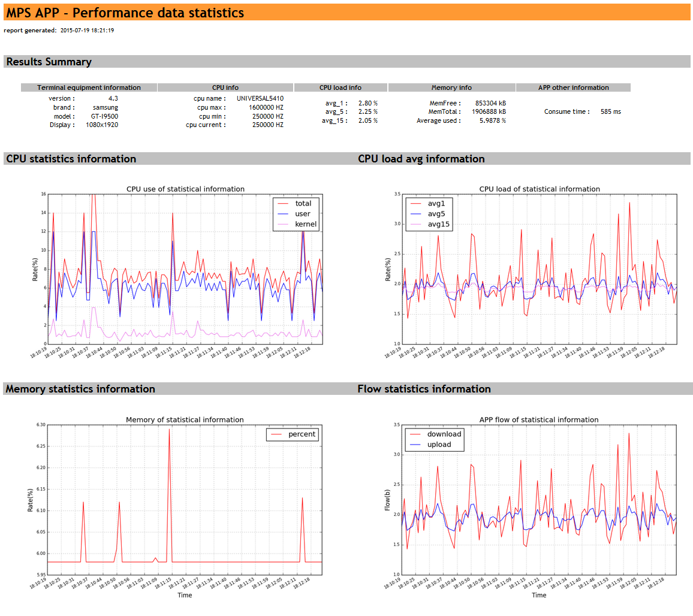Click the Memory info column header
This screenshot has width=693, height=616.
[451, 87]
